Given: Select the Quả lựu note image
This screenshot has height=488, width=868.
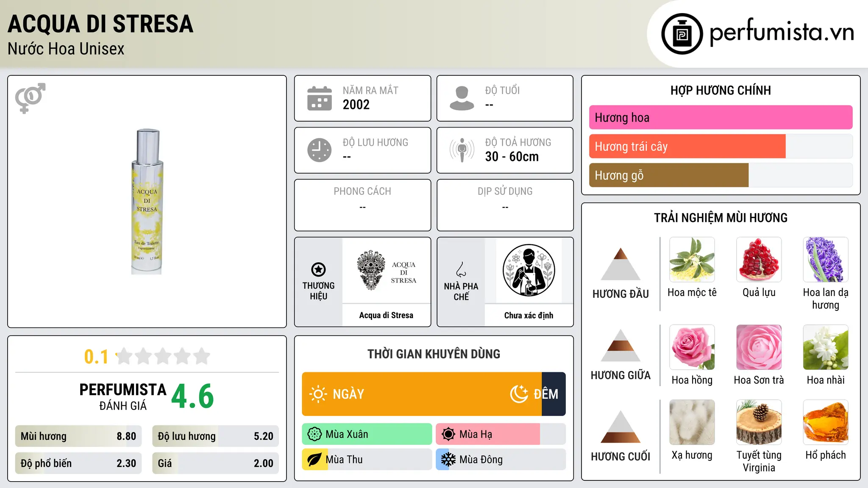Looking at the screenshot, I should point(759,260).
